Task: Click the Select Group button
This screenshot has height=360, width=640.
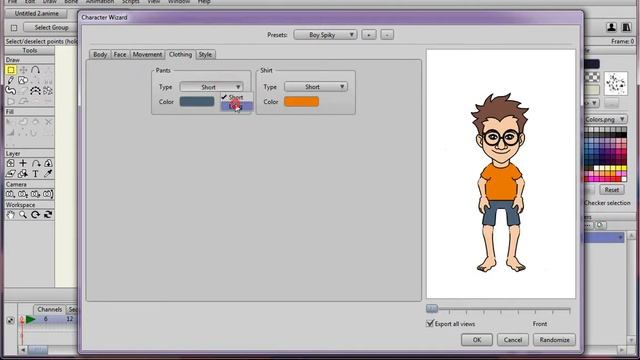Action: pyautogui.click(x=51, y=27)
